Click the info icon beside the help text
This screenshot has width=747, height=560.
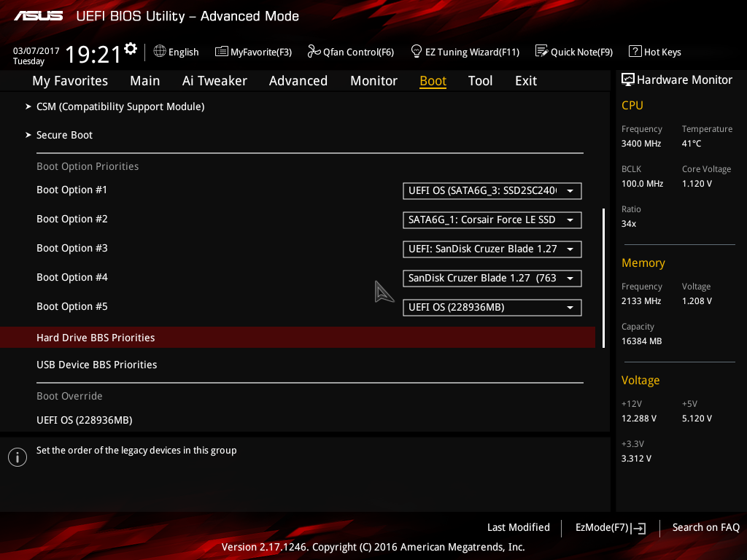pyautogui.click(x=18, y=457)
